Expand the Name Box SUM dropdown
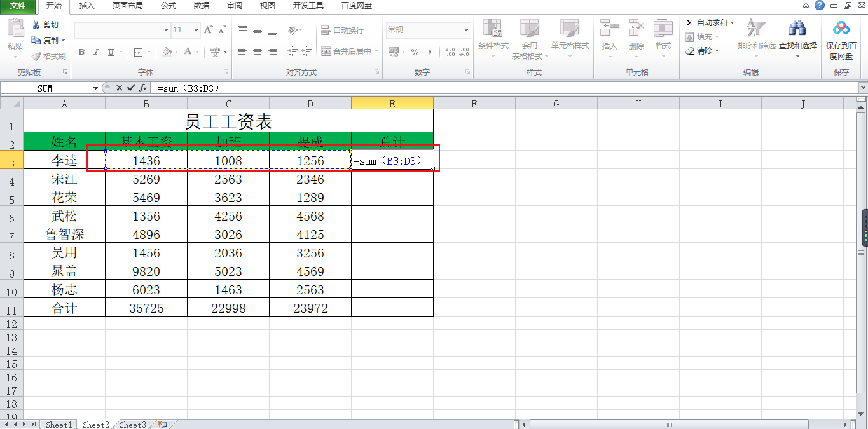 (96, 88)
